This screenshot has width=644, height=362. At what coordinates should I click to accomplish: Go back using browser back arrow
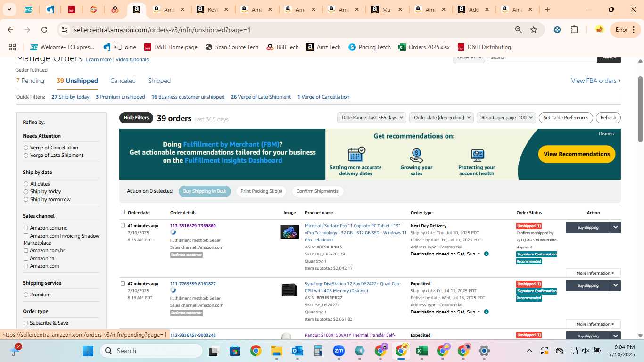click(x=10, y=30)
